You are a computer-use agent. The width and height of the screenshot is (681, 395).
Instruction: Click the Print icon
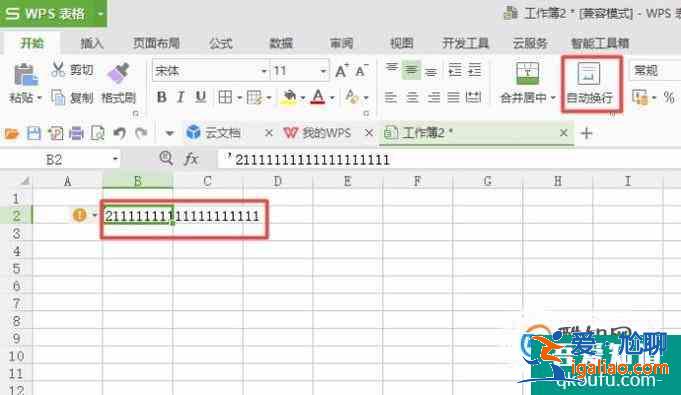click(76, 133)
